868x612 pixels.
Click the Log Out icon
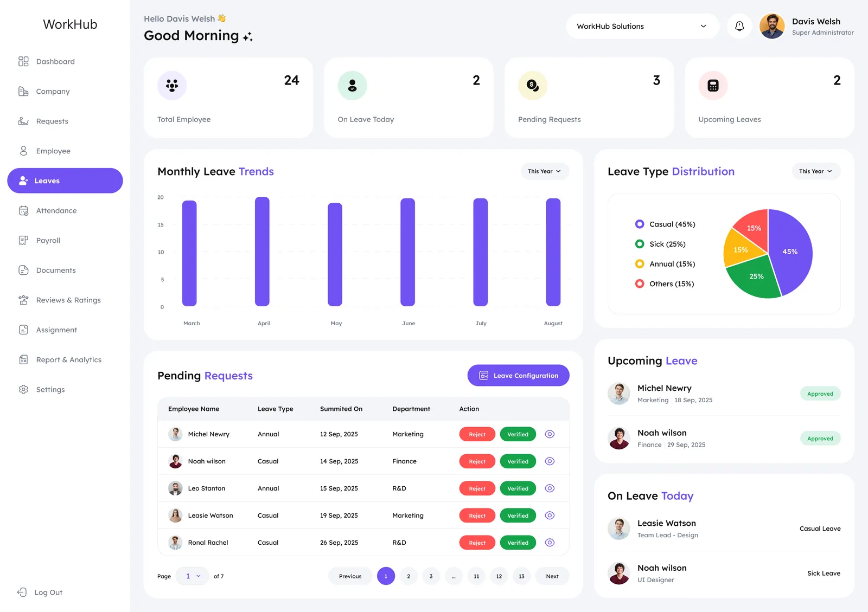22,592
